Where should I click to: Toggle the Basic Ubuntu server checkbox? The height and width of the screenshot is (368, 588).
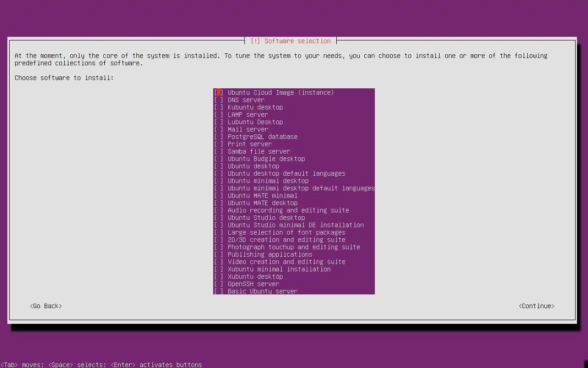pos(219,291)
